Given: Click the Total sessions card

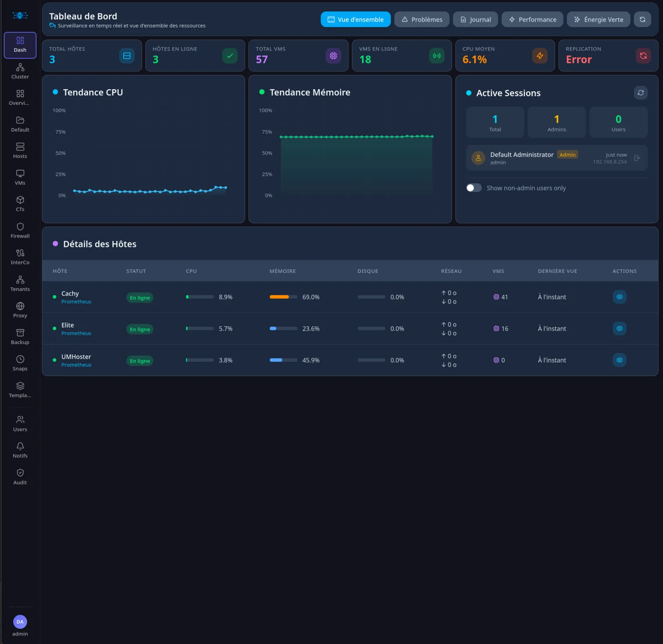Looking at the screenshot, I should tap(495, 122).
